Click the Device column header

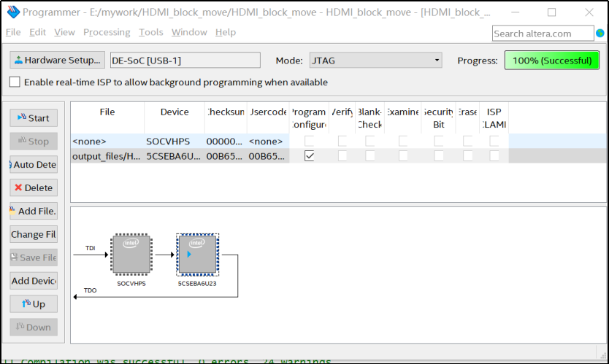coord(175,118)
